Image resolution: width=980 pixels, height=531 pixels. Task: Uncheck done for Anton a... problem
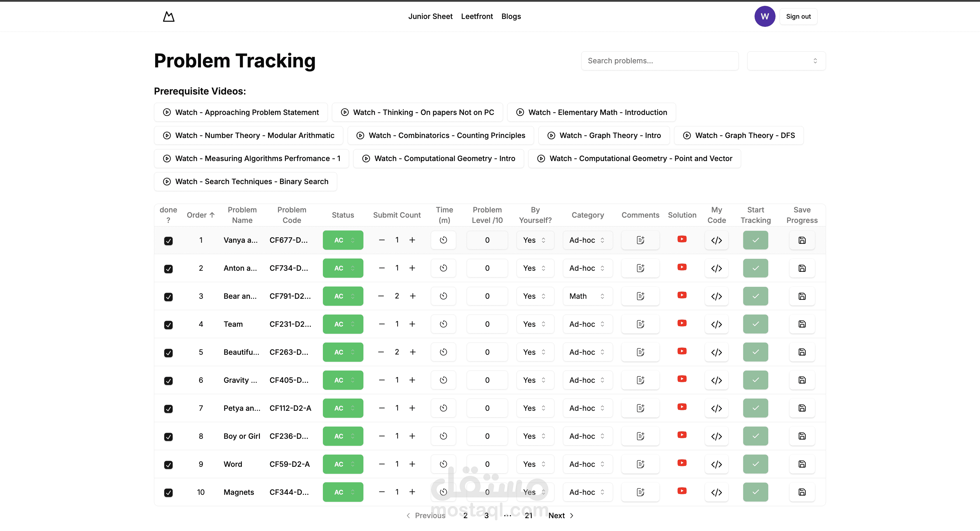[168, 269]
